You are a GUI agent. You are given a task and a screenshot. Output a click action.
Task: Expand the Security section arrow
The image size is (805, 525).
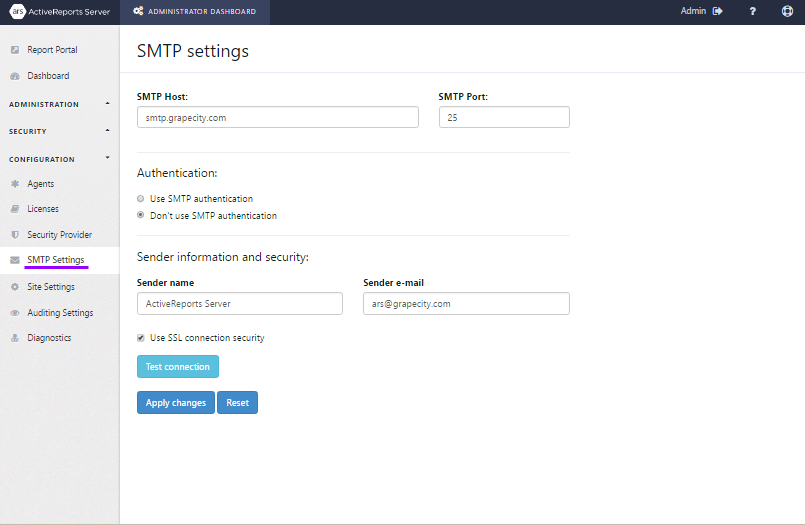[x=107, y=130]
